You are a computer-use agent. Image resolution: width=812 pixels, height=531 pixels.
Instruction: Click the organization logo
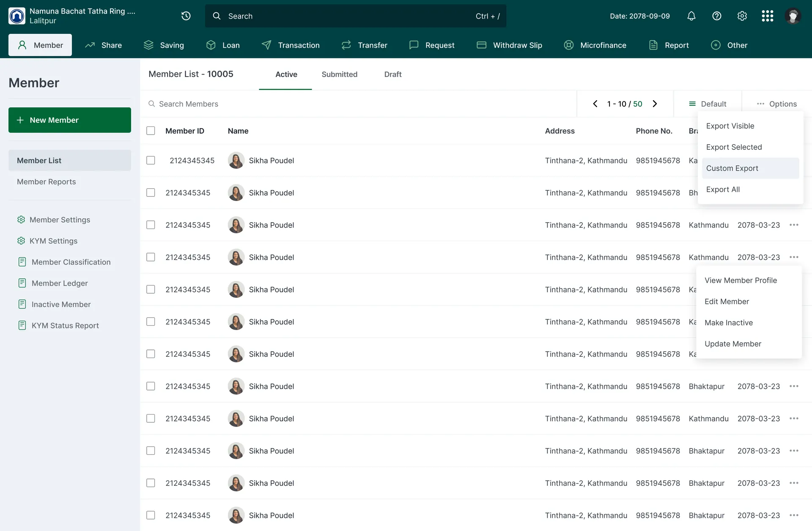pos(17,16)
